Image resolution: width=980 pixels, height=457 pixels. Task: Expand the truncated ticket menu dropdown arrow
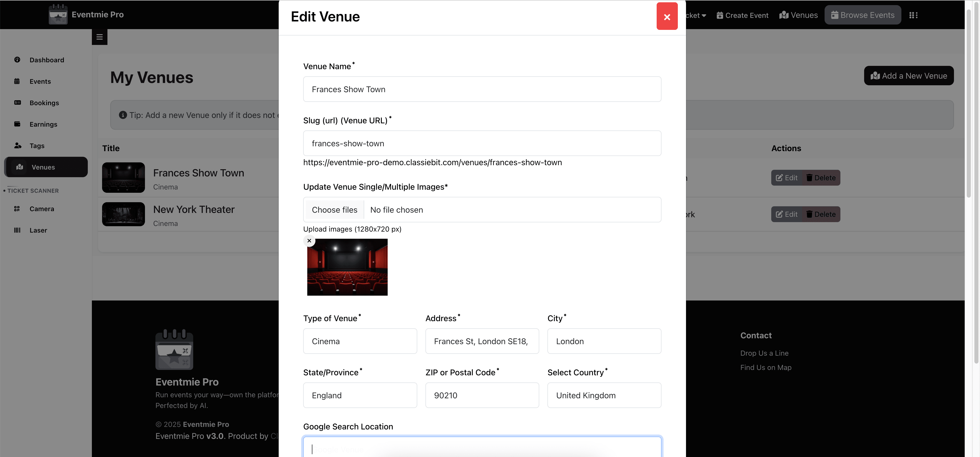tap(704, 16)
